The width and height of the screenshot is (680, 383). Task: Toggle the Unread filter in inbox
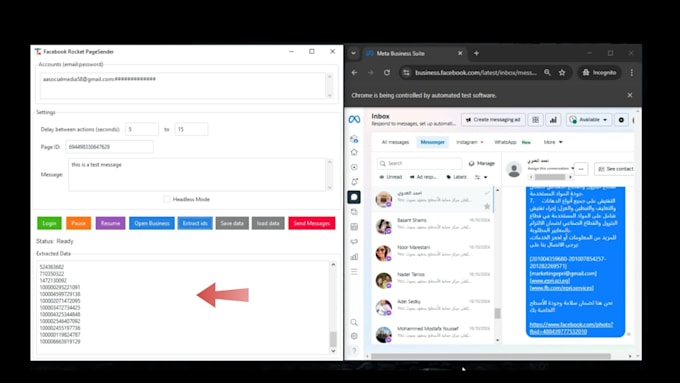(391, 177)
